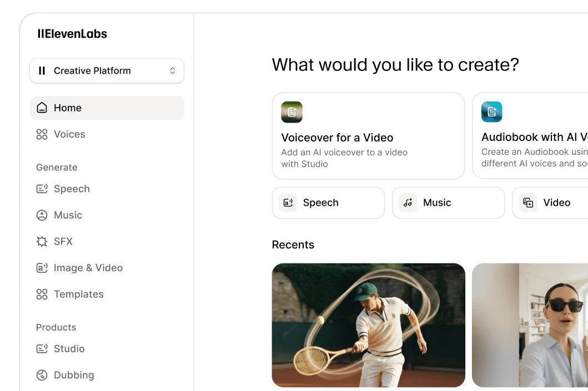
Task: Click the Image & Video sidebar icon
Action: pyautogui.click(x=42, y=268)
